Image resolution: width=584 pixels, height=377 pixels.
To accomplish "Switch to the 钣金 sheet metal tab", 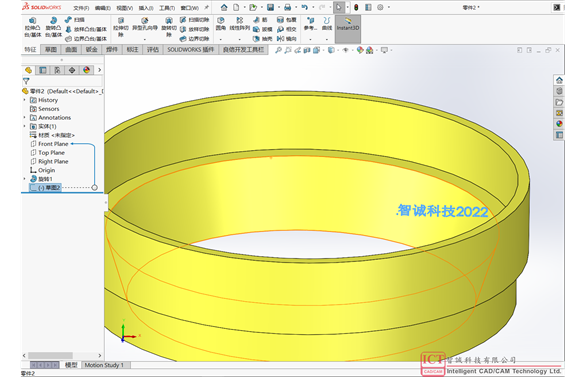I will pos(92,50).
